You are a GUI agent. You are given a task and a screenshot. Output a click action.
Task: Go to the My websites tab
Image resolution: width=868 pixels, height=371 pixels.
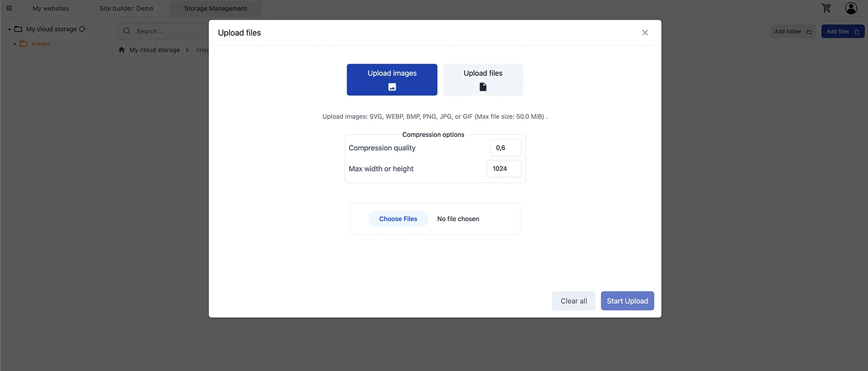(x=50, y=9)
